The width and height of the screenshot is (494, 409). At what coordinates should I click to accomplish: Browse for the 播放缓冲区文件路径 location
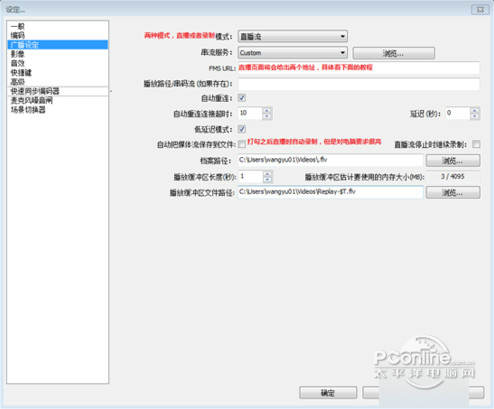coord(453,192)
